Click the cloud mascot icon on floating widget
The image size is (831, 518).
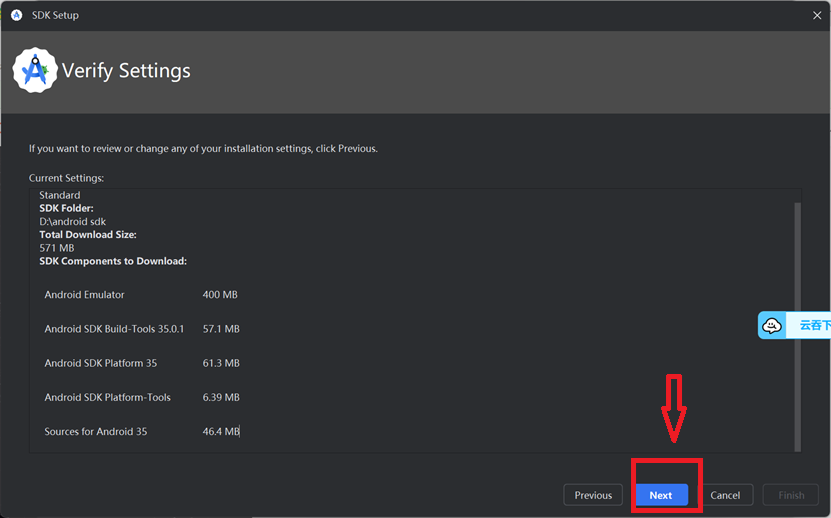(x=772, y=325)
